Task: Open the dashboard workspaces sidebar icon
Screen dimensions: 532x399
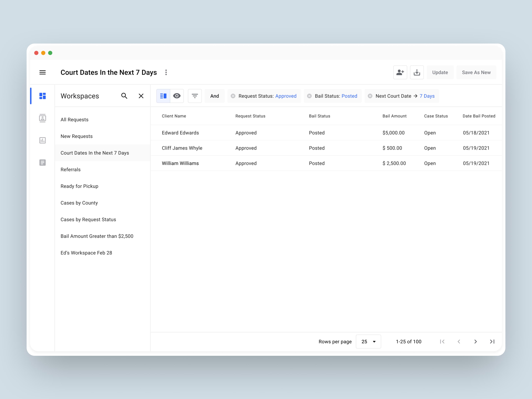Action: [x=43, y=96]
